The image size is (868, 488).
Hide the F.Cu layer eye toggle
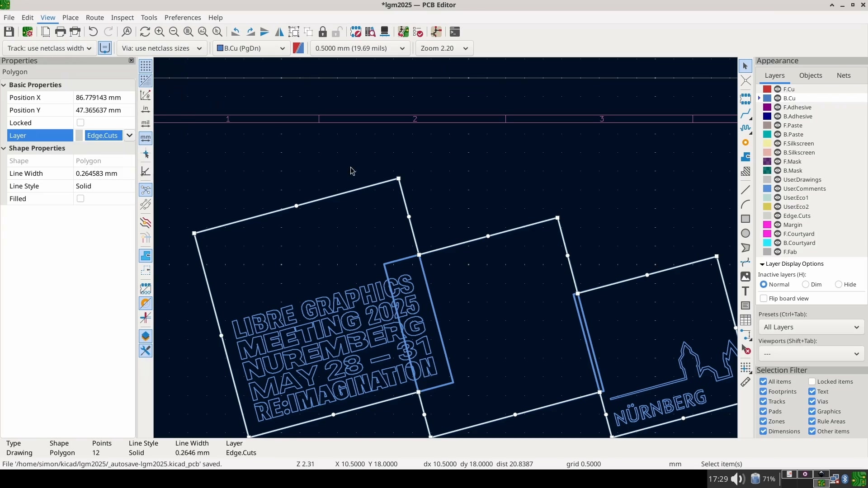778,89
